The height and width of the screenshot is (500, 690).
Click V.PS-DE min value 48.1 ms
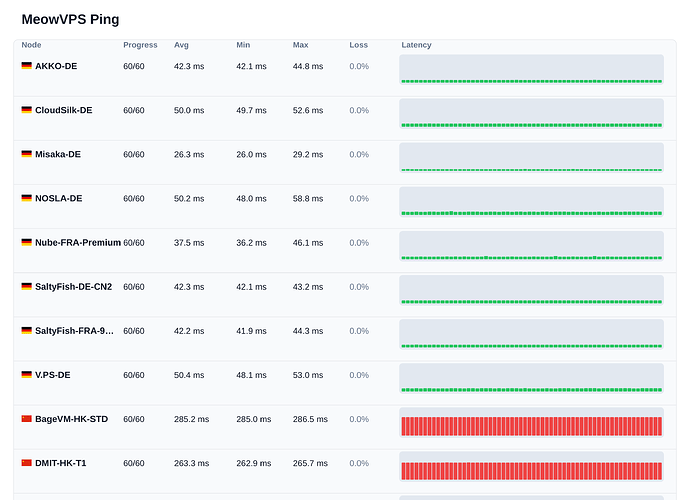coord(251,375)
